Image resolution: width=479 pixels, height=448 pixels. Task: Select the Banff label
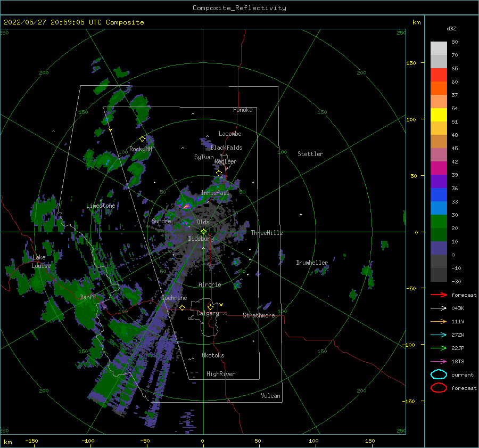pos(88,297)
